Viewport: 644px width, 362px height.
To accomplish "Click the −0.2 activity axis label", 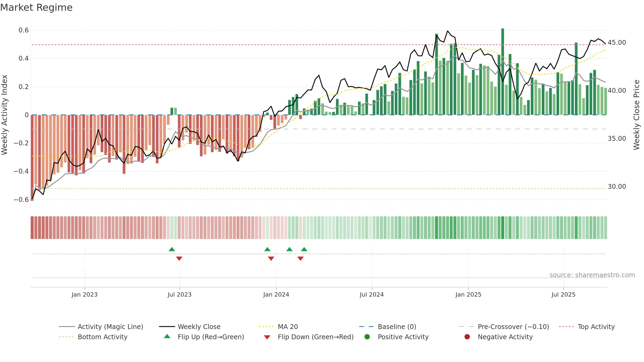I will [x=21, y=143].
